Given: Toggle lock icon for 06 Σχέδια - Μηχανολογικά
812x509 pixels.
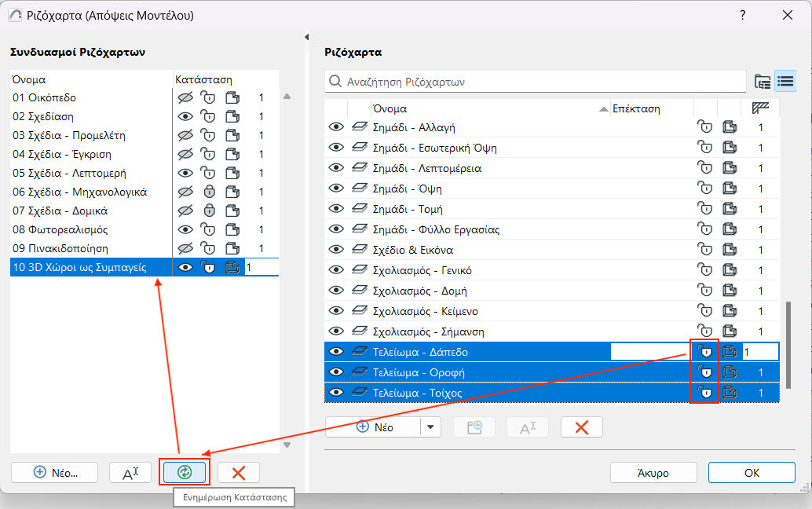Looking at the screenshot, I should [209, 192].
